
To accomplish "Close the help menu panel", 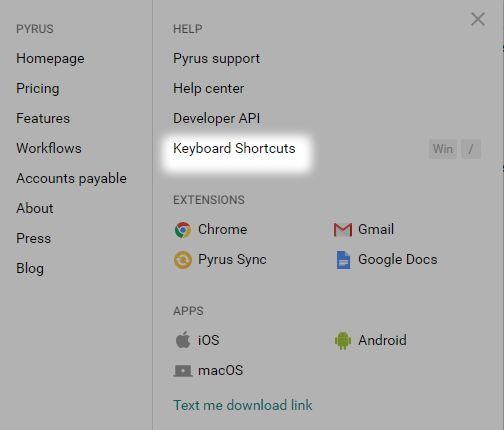I will [478, 19].
